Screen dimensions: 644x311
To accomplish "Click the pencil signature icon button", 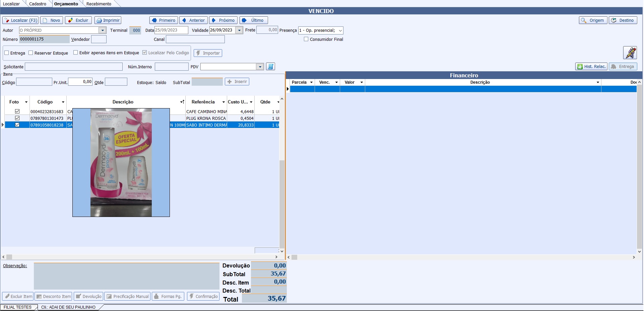I will click(x=630, y=53).
